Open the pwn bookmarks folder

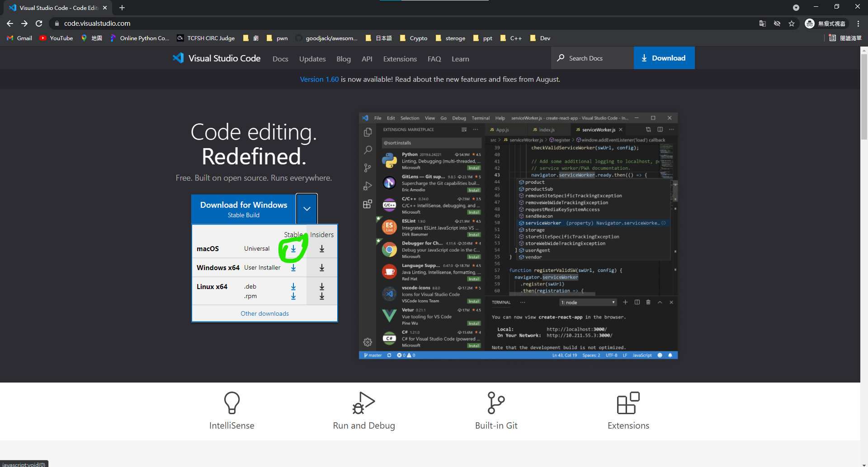(277, 38)
